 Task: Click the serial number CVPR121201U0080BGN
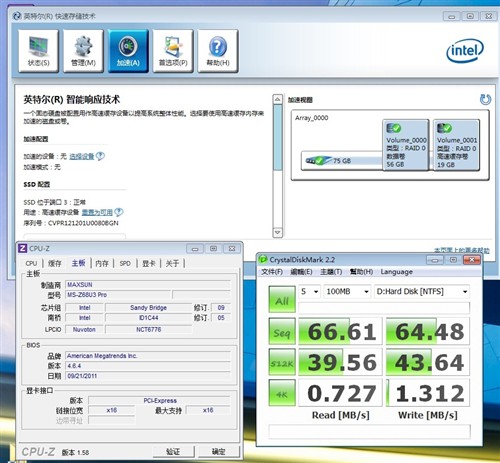83,223
